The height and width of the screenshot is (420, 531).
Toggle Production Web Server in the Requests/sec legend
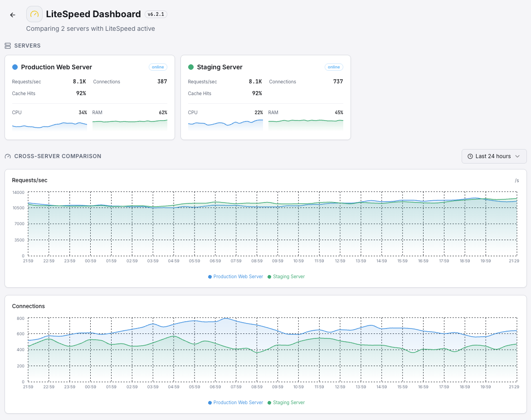click(x=235, y=276)
